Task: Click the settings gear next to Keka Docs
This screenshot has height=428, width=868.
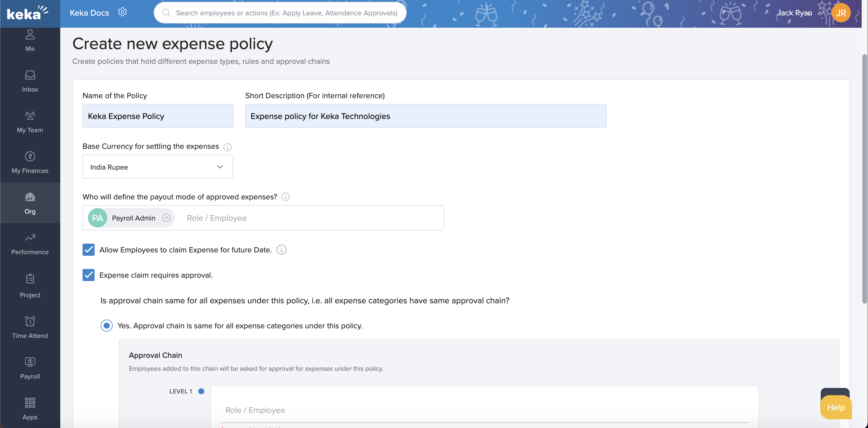Action: pos(122,12)
